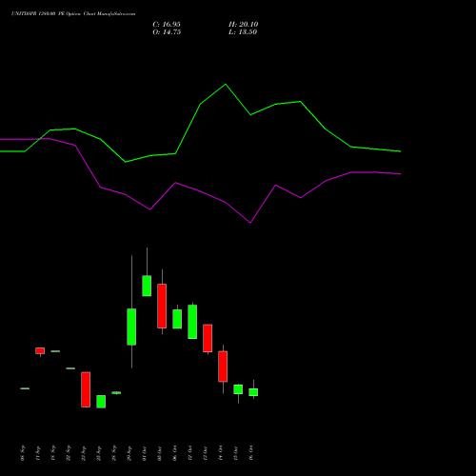Screen dimensions: 476x476
Task: Click the close value C: 16.95
Action: point(167,25)
